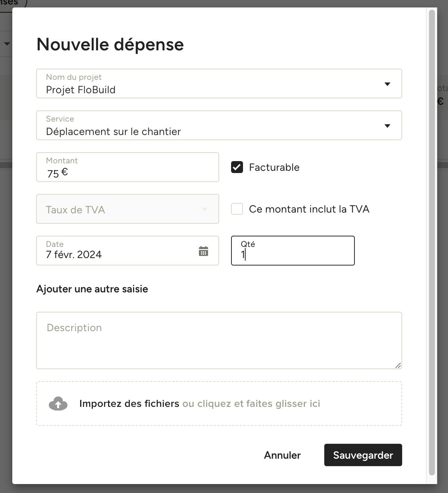Click into the Qté quantity field
The height and width of the screenshot is (493, 448).
point(293,251)
